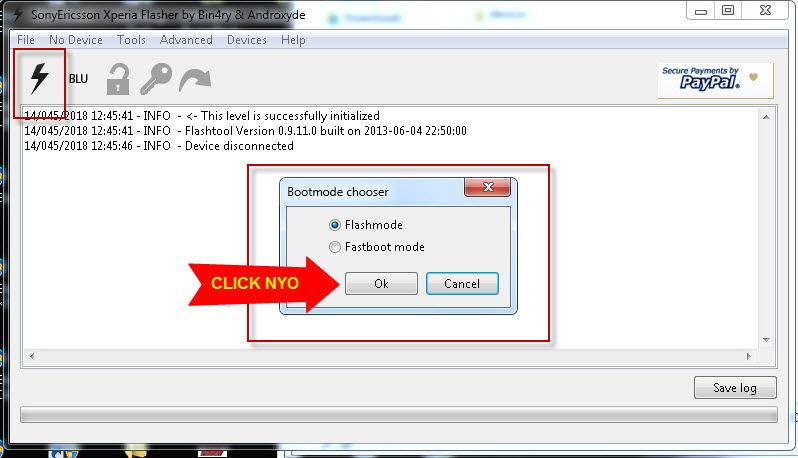Click the Save log button
This screenshot has width=798, height=458.
click(735, 388)
